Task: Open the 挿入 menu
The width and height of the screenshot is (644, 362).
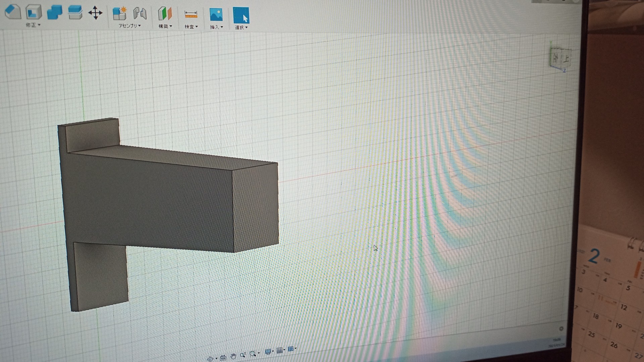Action: pos(216,27)
